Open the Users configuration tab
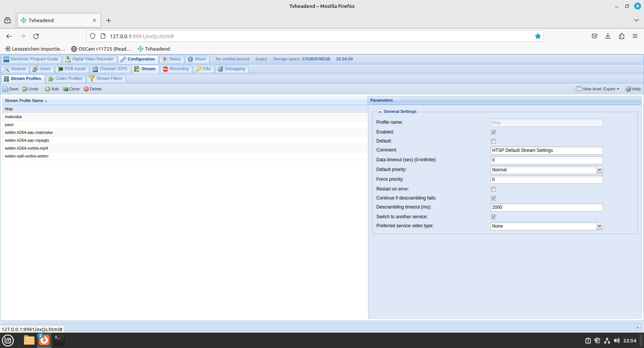This screenshot has height=348, width=644. [x=42, y=69]
